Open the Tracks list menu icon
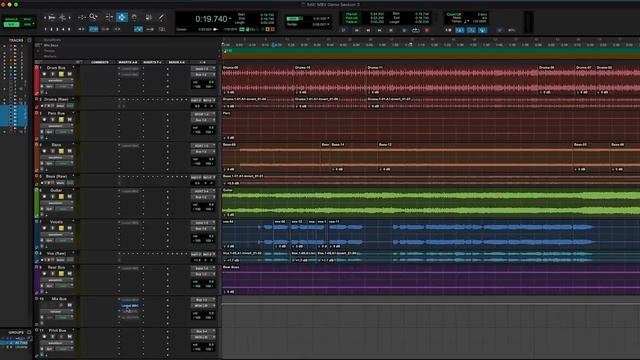 [x=29, y=40]
